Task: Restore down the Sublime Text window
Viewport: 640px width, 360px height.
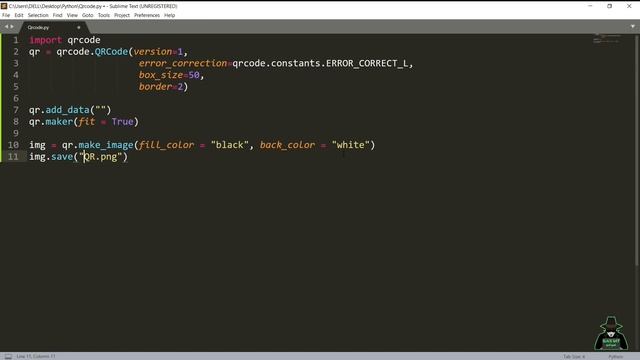Action: coord(609,6)
